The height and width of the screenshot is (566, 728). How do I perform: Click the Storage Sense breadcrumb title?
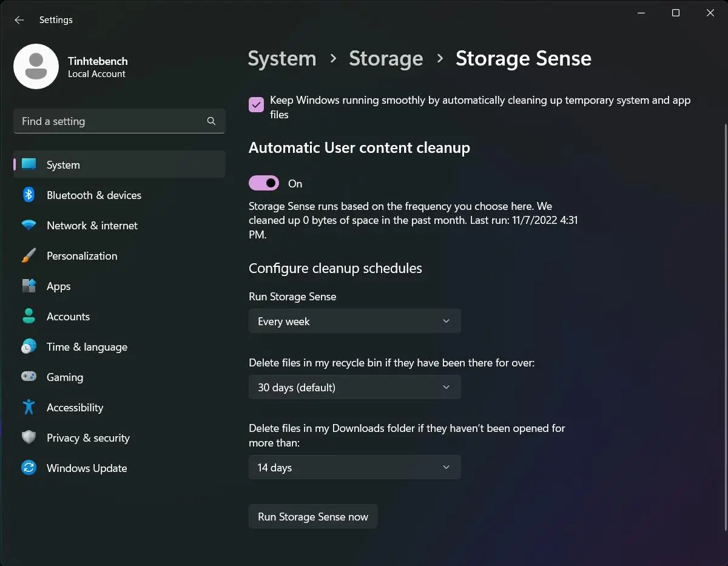pyautogui.click(x=524, y=58)
